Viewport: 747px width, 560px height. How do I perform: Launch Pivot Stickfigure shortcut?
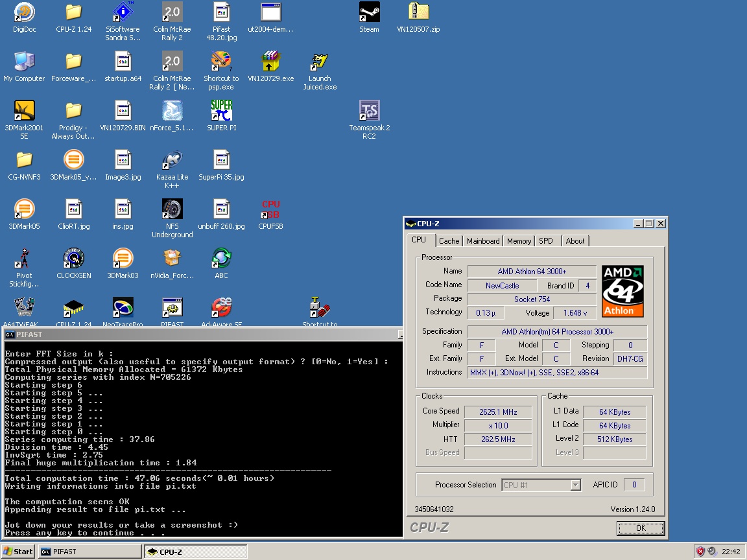pos(24,268)
